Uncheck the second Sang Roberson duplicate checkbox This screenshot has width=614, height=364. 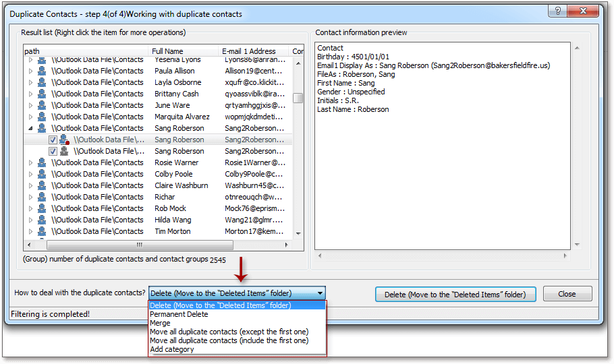[53, 151]
